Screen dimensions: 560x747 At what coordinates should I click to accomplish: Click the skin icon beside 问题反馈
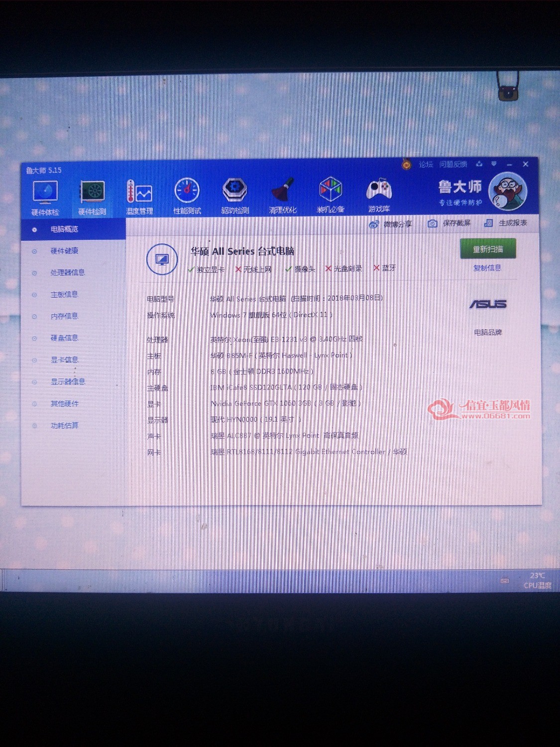pyautogui.click(x=479, y=164)
